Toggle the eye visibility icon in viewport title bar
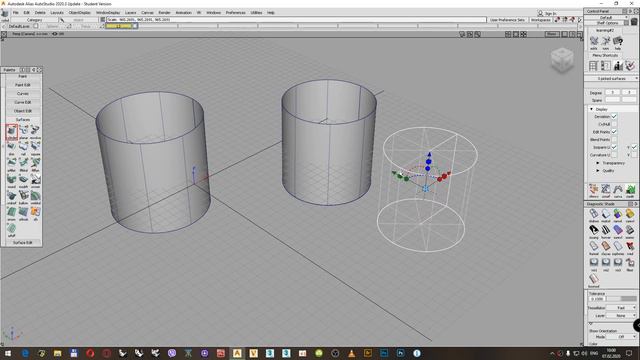The width and height of the screenshot is (640, 360). tap(55, 34)
